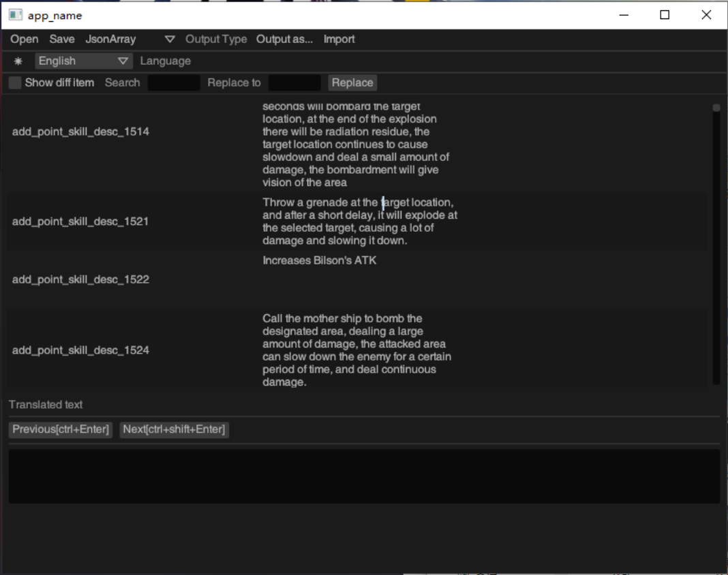
Task: Click the Output as... menu option
Action: click(284, 39)
